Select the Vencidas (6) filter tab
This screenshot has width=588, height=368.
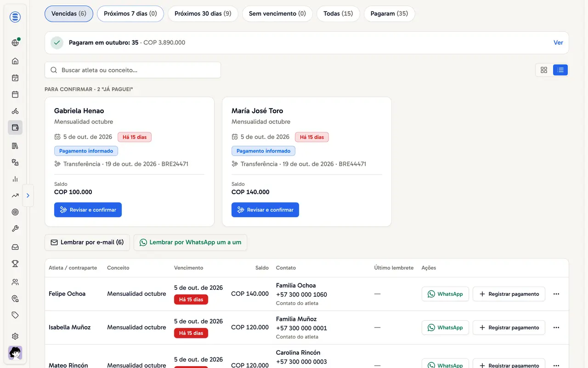pyautogui.click(x=69, y=14)
